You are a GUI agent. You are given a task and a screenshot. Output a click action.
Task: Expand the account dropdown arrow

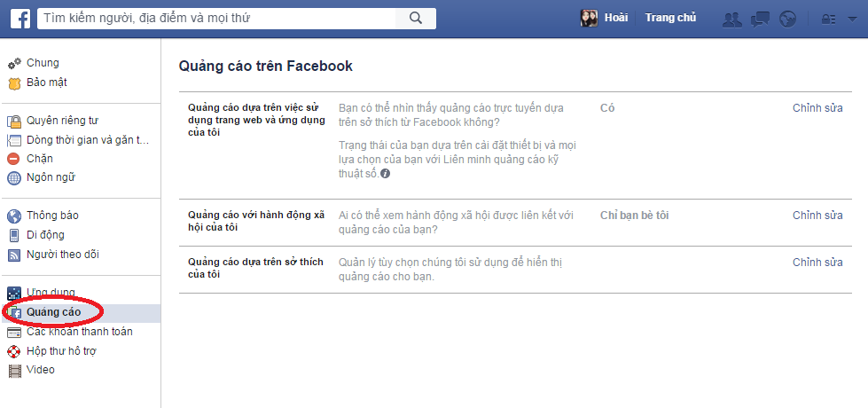852,20
